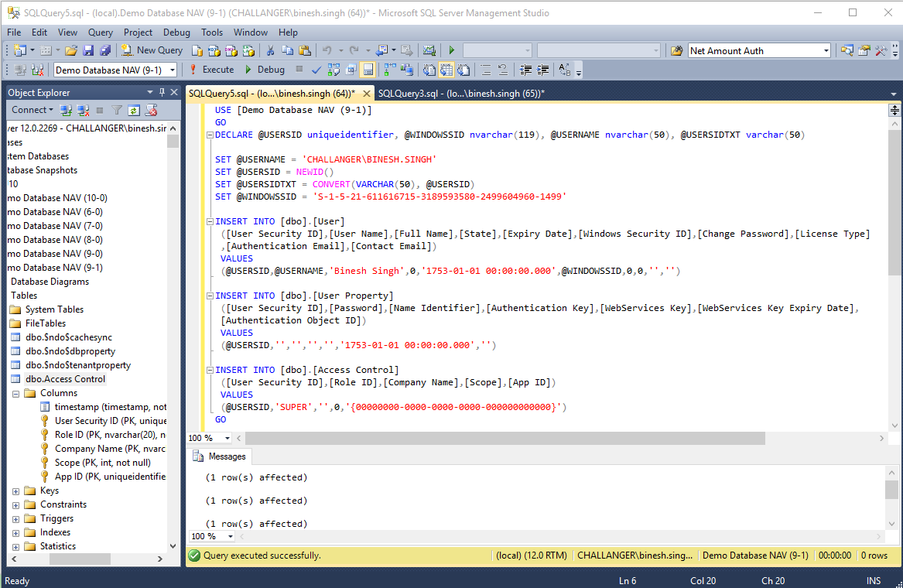Open a New Query window
This screenshot has width=903, height=588.
tap(151, 50)
